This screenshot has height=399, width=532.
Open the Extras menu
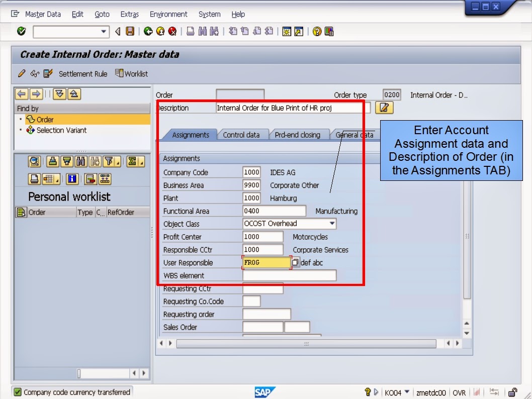[129, 14]
